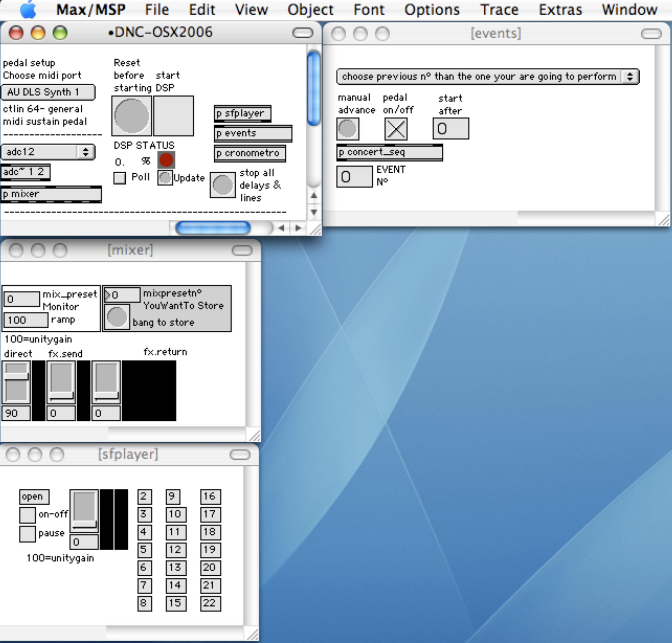Click the mix_preset Monitor number box
672x643 pixels.
tap(22, 299)
